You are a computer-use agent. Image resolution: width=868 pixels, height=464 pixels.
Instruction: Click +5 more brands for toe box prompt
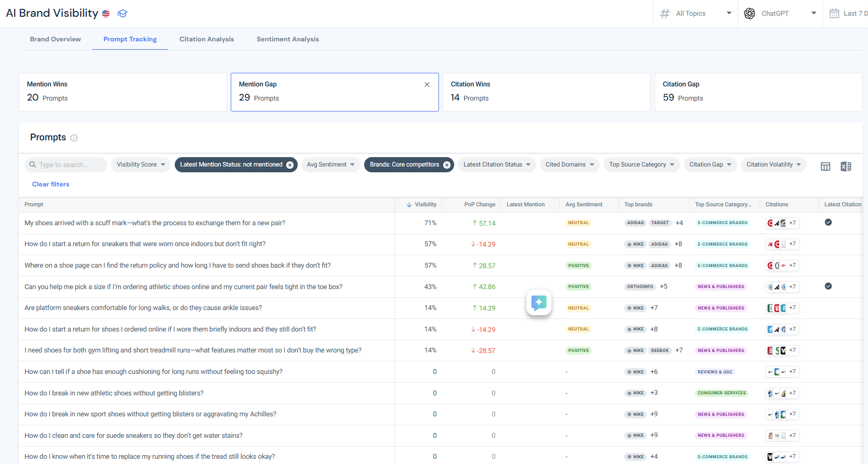[663, 286]
